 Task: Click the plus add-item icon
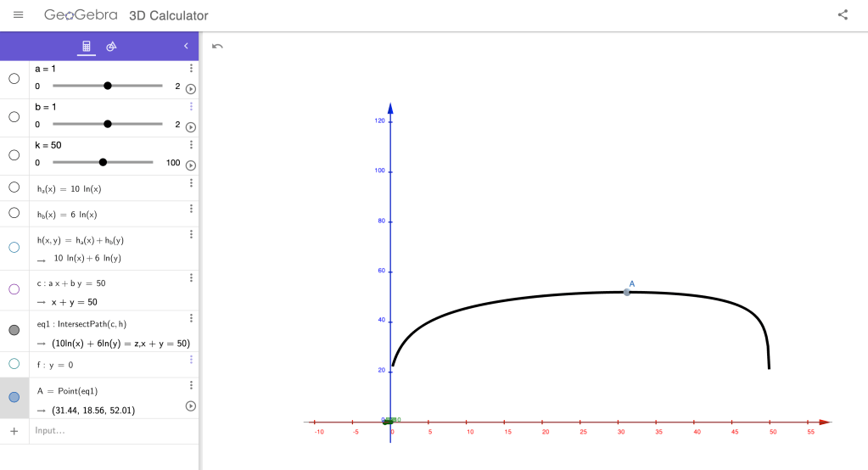click(x=14, y=431)
